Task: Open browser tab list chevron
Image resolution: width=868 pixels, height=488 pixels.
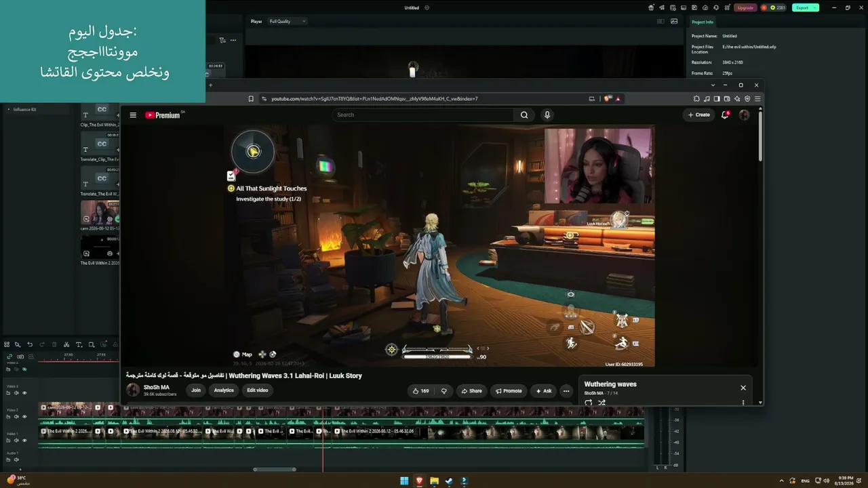Action: tap(713, 85)
